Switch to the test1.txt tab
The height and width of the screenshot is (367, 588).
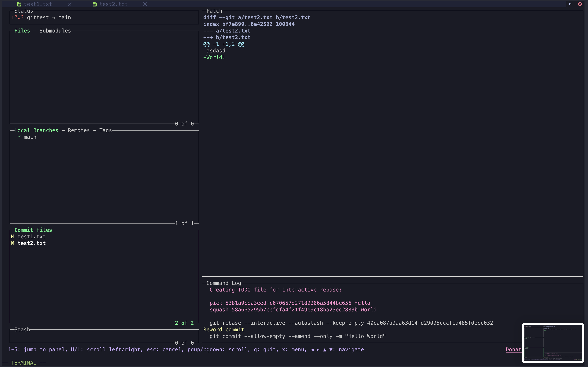click(x=38, y=4)
